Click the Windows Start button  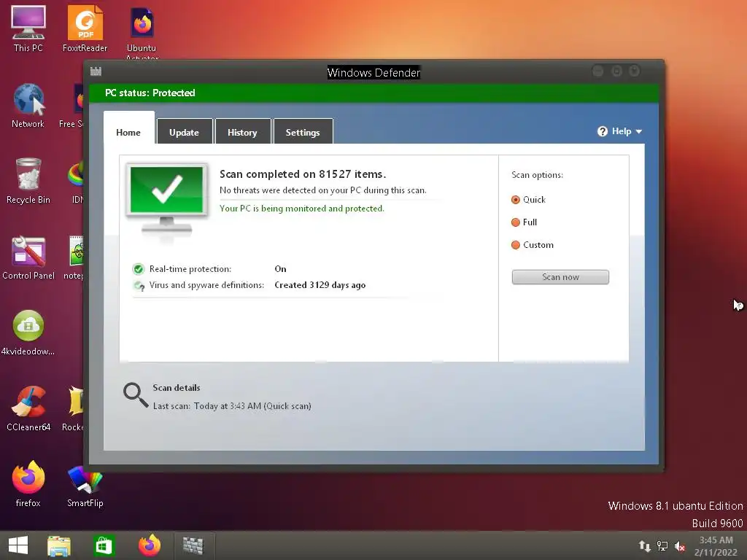(x=18, y=545)
